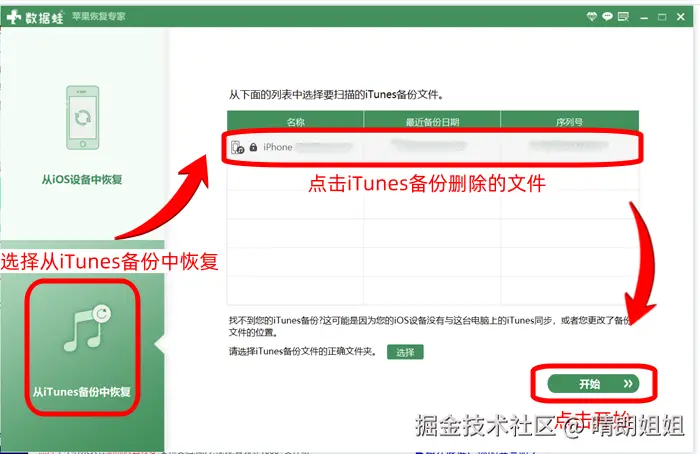Select the phone recovery icon in sidebar
Screen dimensions: 700x454
point(83,117)
